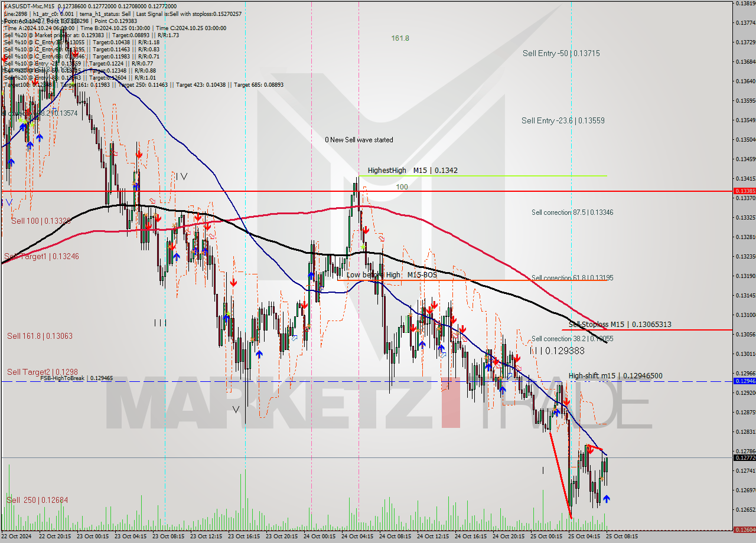This screenshot has height=543, width=756.
Task: Click the 0.13504 price axis value
Action: (745, 139)
